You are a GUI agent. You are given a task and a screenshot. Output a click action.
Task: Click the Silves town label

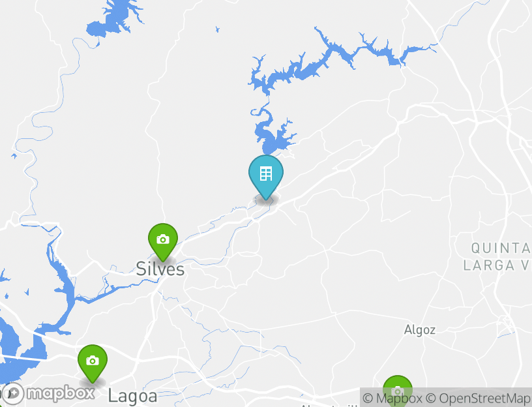click(x=160, y=269)
